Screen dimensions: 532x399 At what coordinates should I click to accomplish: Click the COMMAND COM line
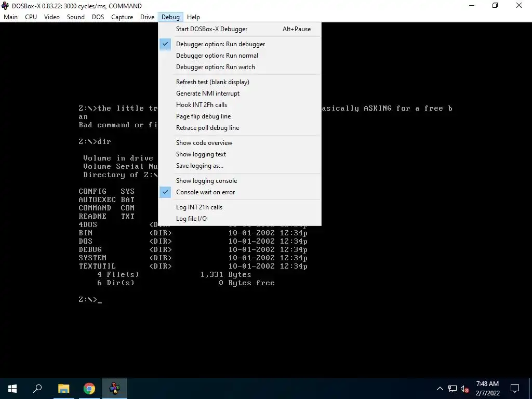point(107,208)
